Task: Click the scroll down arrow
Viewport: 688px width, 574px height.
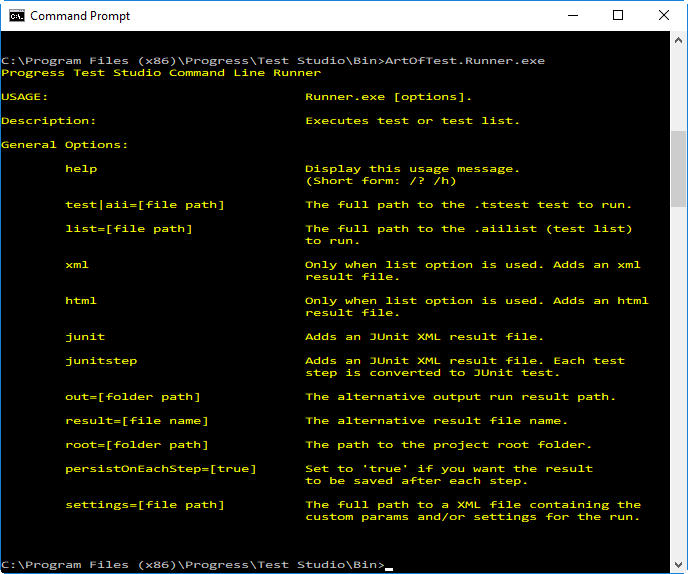Action: click(x=678, y=564)
